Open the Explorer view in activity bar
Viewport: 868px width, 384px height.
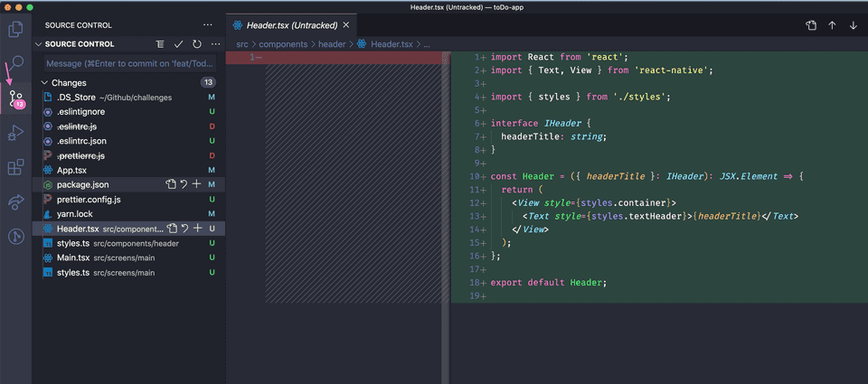[15, 30]
